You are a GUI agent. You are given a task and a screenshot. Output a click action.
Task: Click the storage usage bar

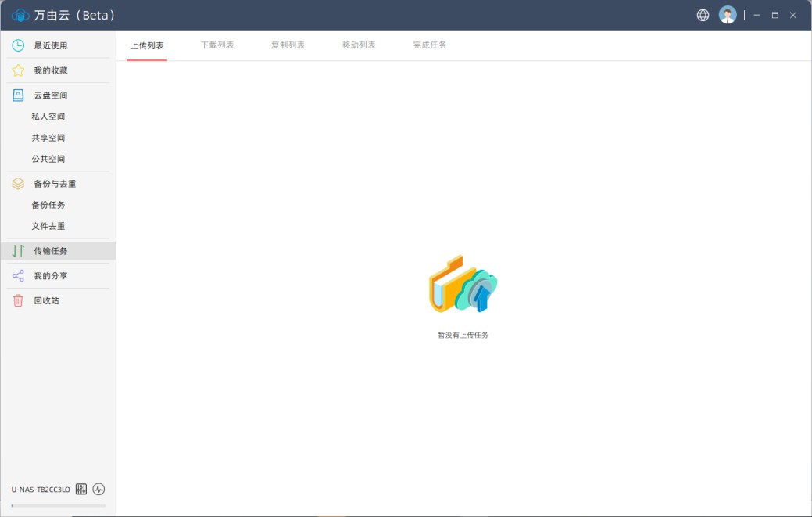(x=59, y=505)
